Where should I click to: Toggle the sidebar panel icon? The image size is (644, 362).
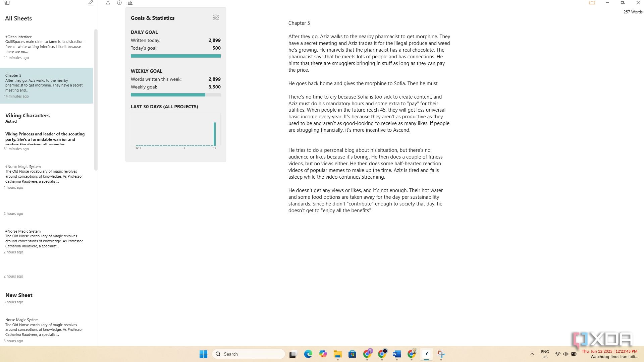click(x=7, y=3)
